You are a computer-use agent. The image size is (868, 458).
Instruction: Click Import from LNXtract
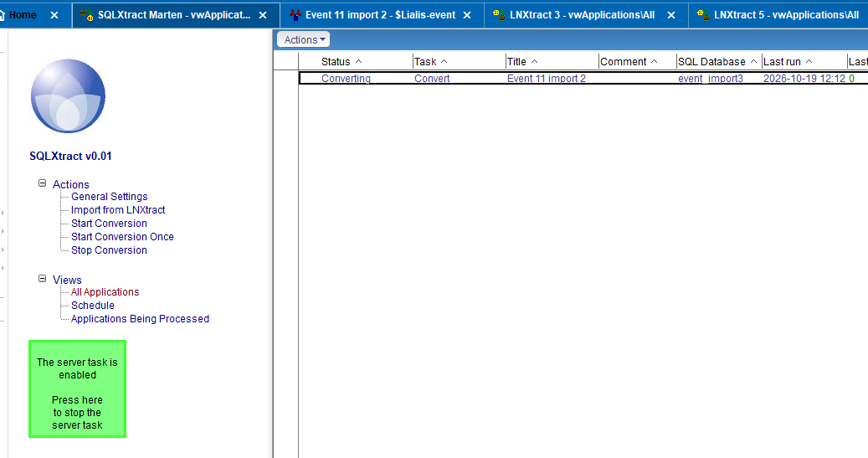(x=118, y=210)
